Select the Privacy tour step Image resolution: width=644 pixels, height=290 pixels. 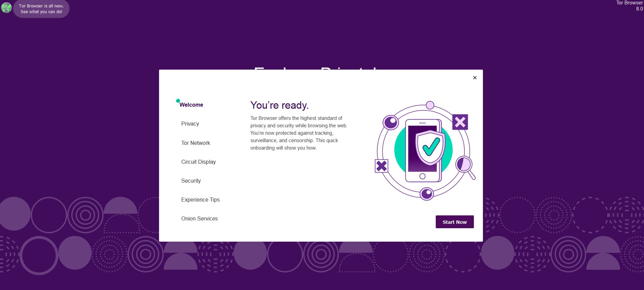(x=190, y=124)
